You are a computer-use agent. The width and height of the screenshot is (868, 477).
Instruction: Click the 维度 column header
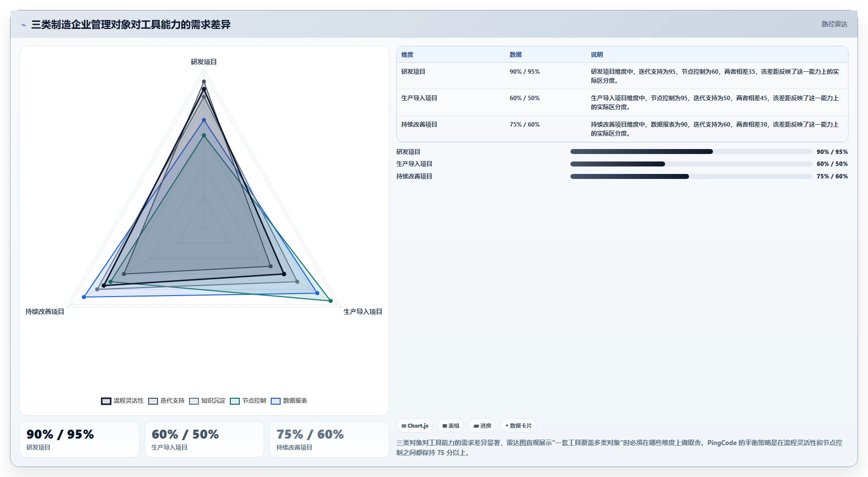click(x=407, y=55)
